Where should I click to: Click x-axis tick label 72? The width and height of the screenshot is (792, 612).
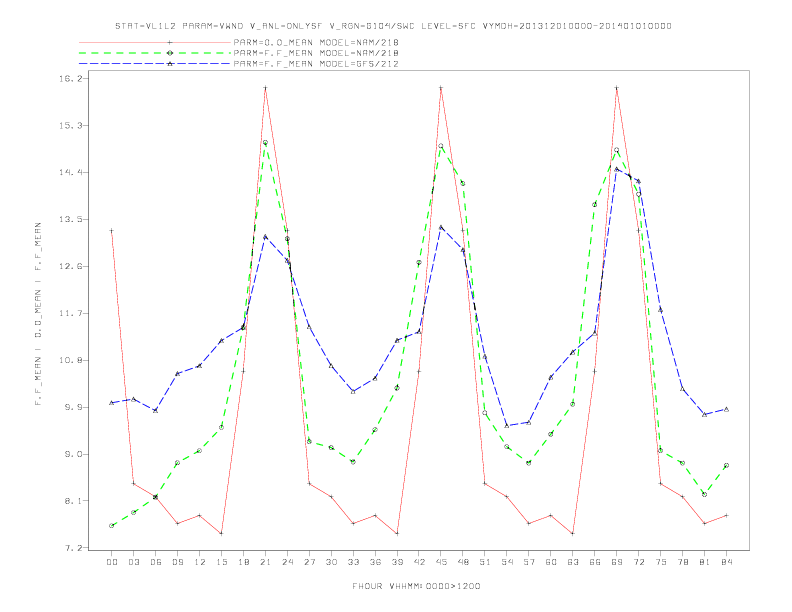pos(638,562)
